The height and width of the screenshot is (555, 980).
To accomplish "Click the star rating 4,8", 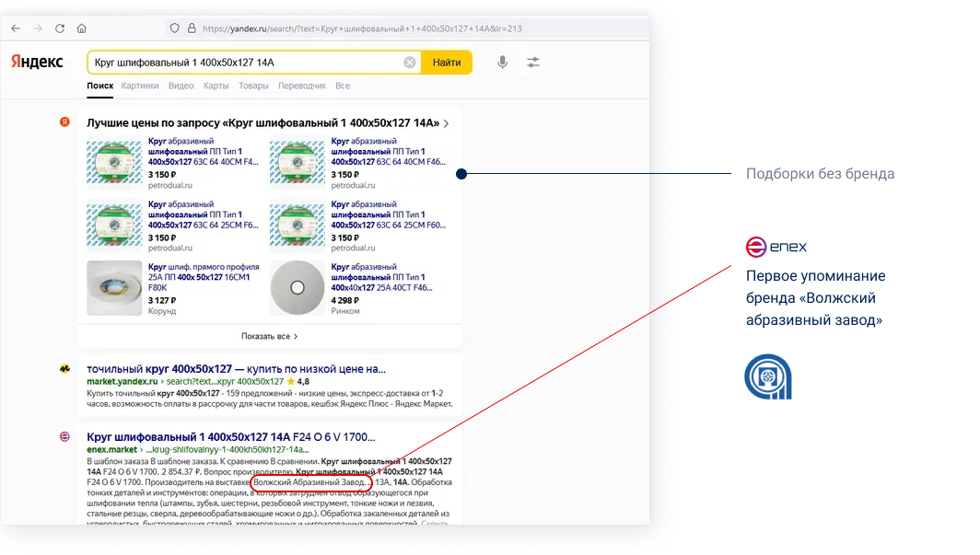I will tap(298, 381).
